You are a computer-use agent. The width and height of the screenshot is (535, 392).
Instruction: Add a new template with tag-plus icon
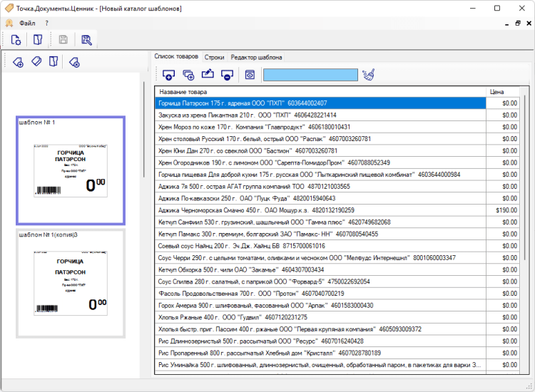pos(19,63)
